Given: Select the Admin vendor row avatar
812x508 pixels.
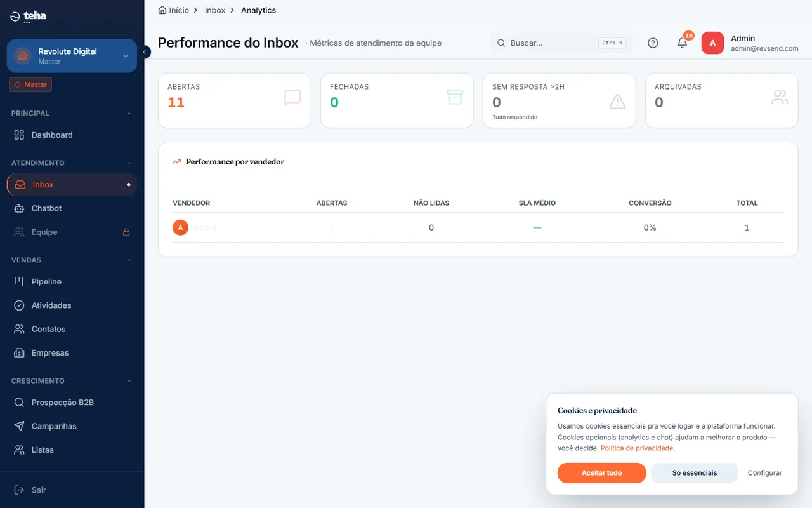Looking at the screenshot, I should click(181, 227).
